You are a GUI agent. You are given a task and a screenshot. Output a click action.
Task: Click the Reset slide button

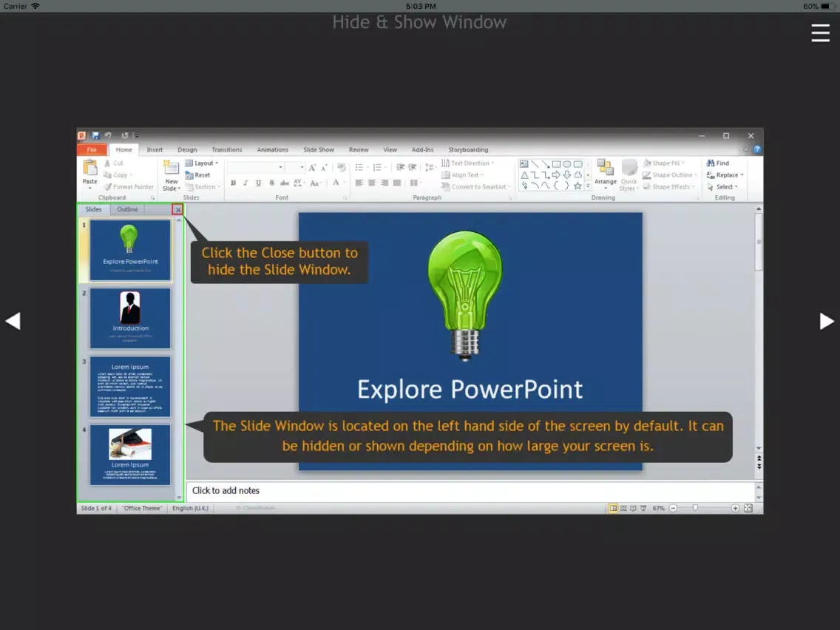pos(197,175)
